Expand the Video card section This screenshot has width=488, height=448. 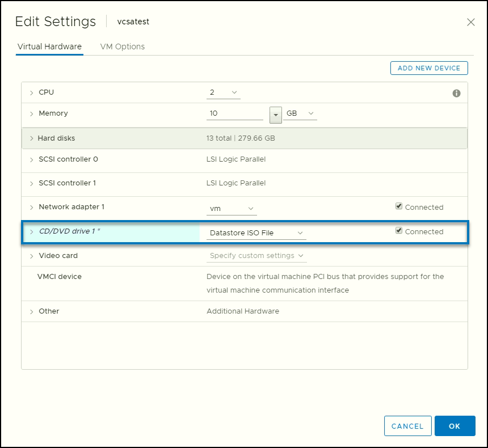pyautogui.click(x=32, y=256)
